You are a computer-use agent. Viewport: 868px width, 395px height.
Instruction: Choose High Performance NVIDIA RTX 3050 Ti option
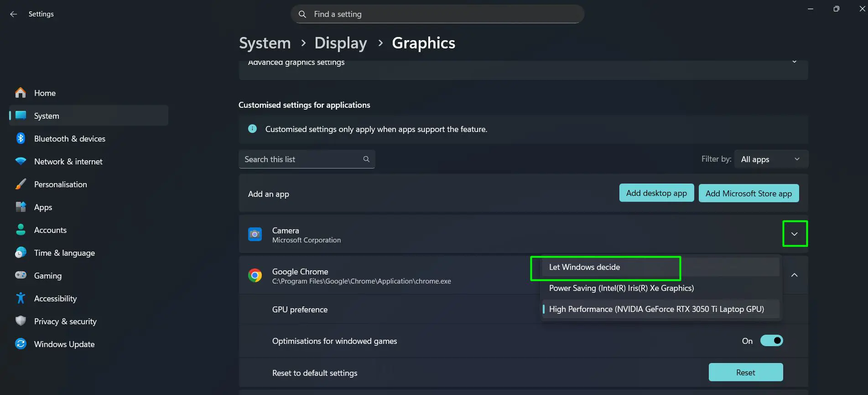[x=660, y=309]
